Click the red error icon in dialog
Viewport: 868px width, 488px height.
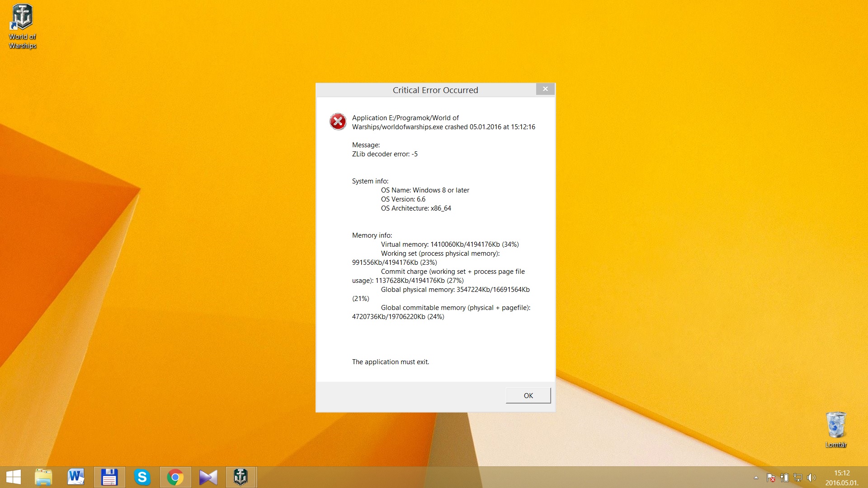(x=338, y=122)
